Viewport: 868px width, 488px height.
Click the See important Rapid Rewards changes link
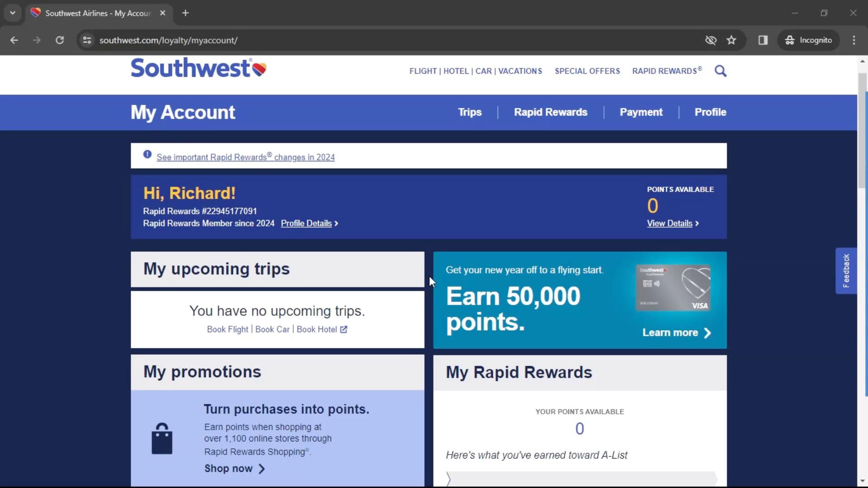click(x=245, y=157)
